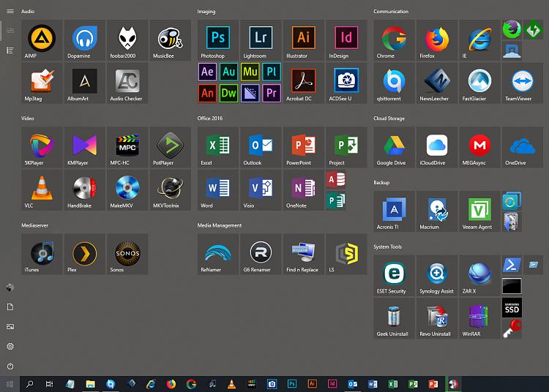Launch the OneNote tile
Screen dimensions: 549x392
(304, 190)
